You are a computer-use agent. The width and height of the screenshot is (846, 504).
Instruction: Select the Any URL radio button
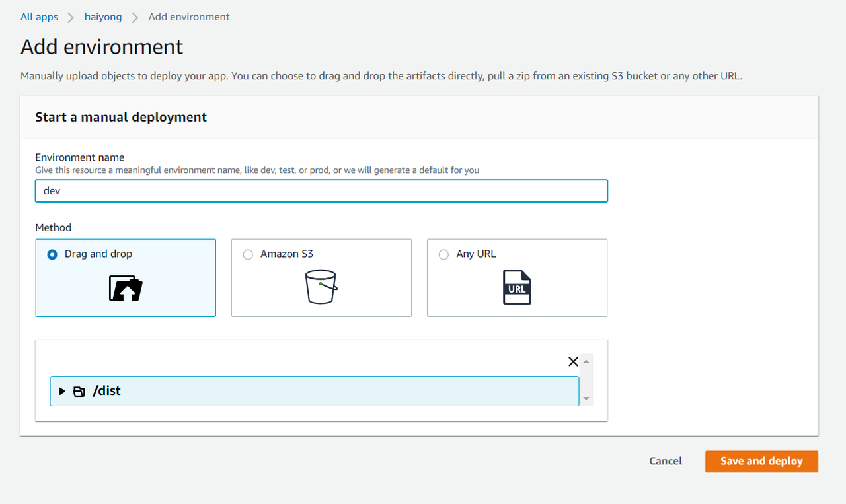coord(443,254)
